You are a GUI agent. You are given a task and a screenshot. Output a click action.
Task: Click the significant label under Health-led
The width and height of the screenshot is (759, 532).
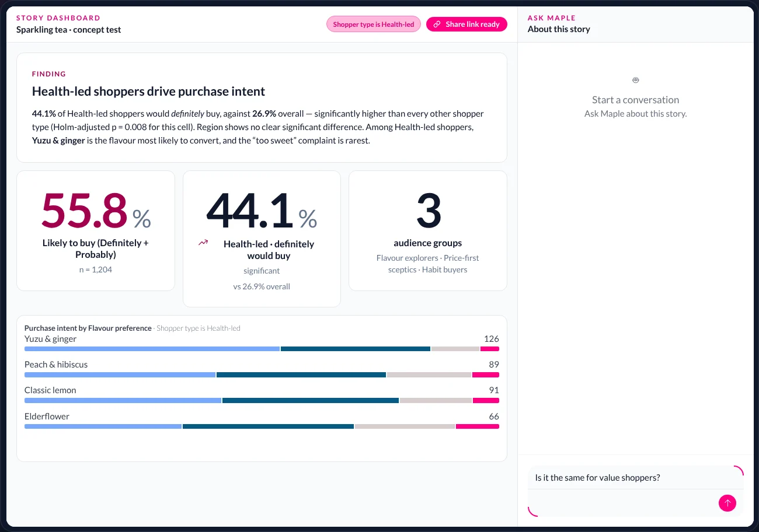point(262,271)
